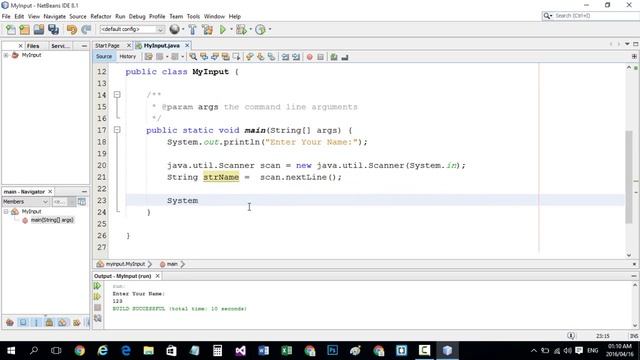Click the New Project toolbar icon
The image size is (640, 360).
pyautogui.click(x=24, y=29)
